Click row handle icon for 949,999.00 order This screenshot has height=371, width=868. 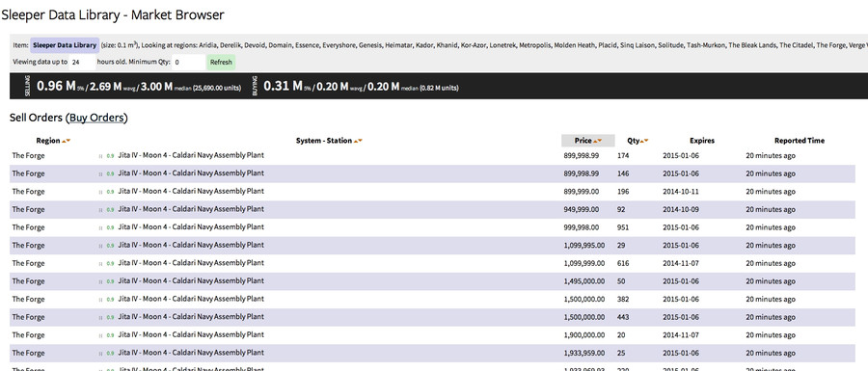point(100,209)
